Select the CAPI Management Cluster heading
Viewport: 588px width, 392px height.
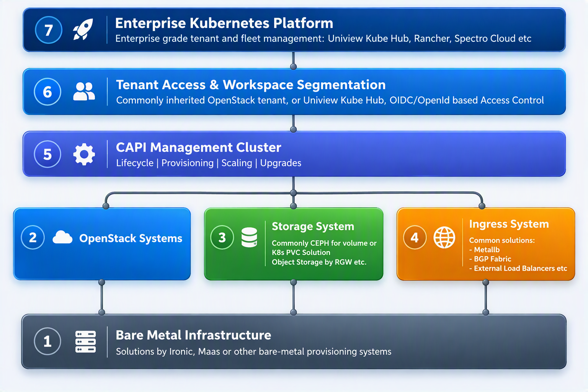coord(198,147)
